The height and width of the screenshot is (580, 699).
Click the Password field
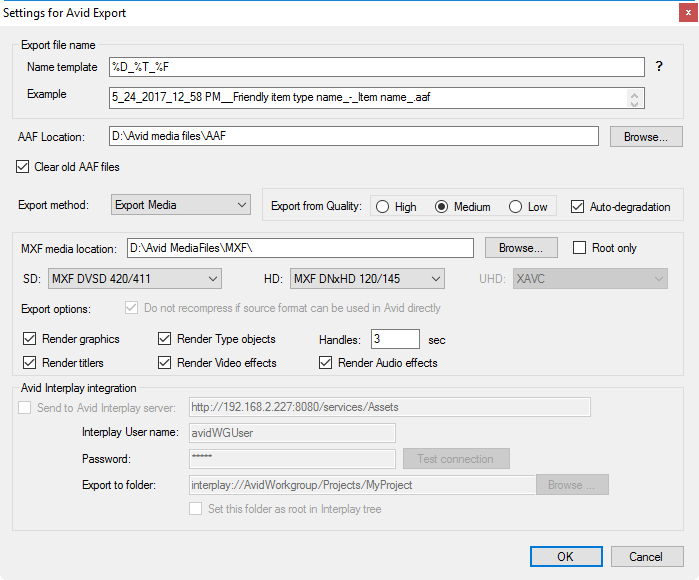click(x=292, y=459)
